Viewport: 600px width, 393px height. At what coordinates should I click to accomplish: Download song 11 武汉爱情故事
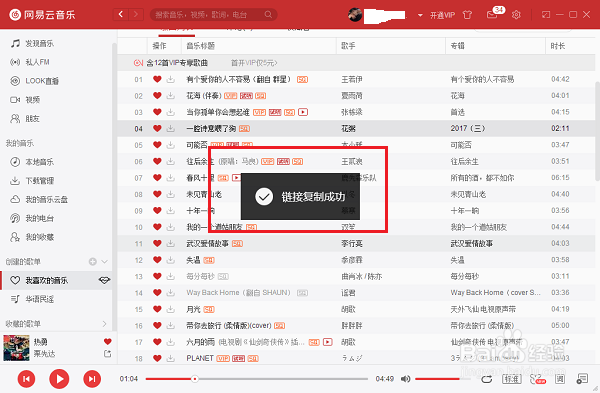tap(171, 243)
